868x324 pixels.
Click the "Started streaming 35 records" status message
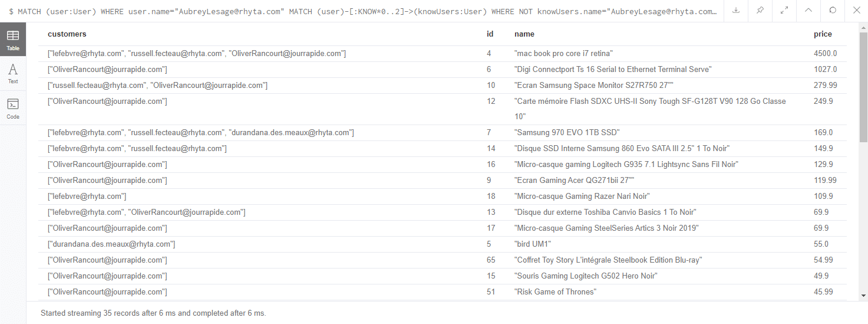click(153, 313)
